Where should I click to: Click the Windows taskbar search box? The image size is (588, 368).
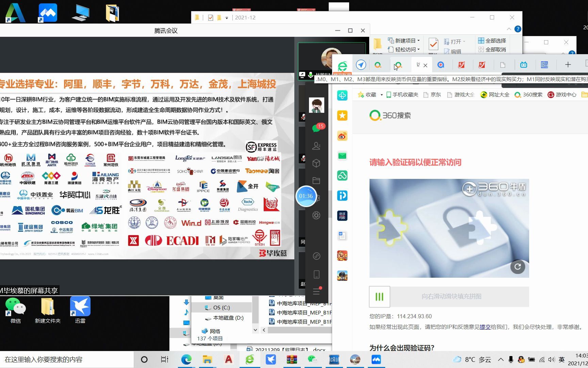tap(67, 360)
